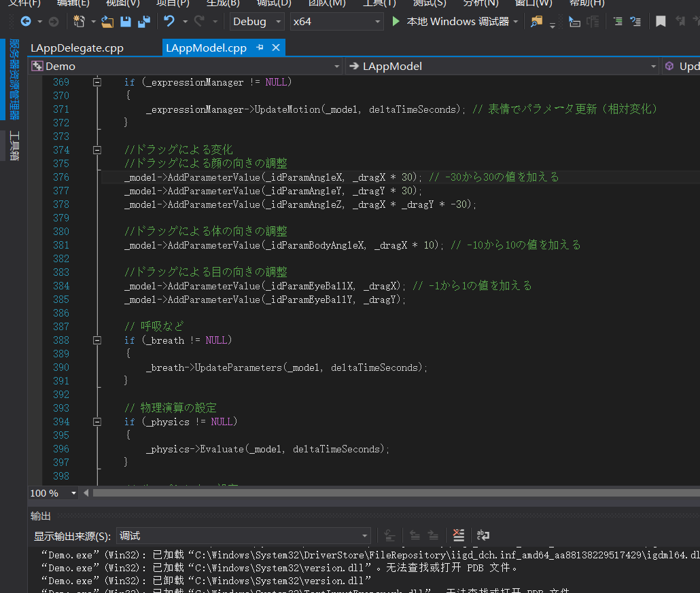Toggle word wrap in the output panel
The height and width of the screenshot is (593, 700).
(483, 535)
